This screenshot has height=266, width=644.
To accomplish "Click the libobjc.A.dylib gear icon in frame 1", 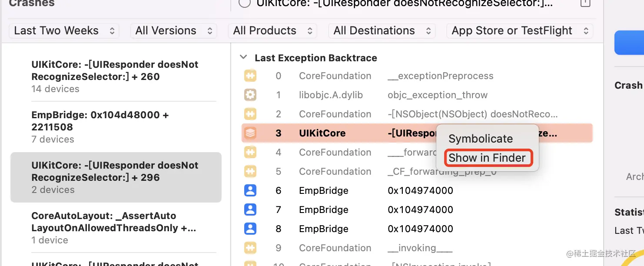I will (250, 95).
